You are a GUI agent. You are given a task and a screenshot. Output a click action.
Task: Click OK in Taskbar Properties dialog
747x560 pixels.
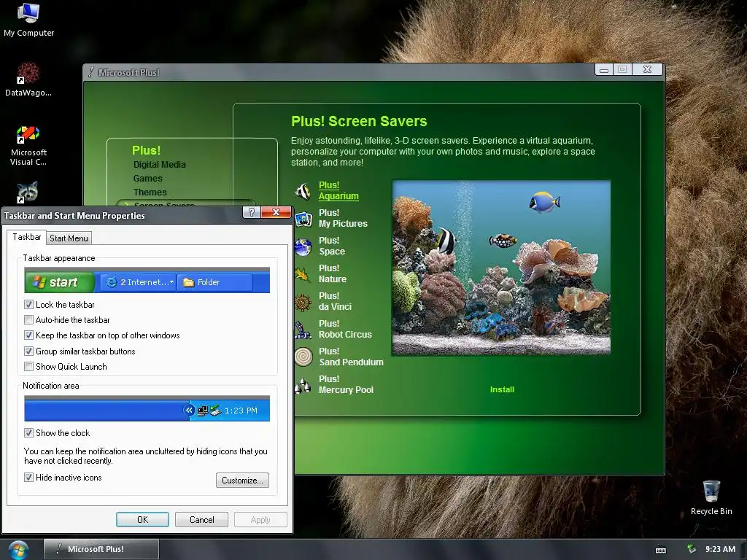(142, 519)
